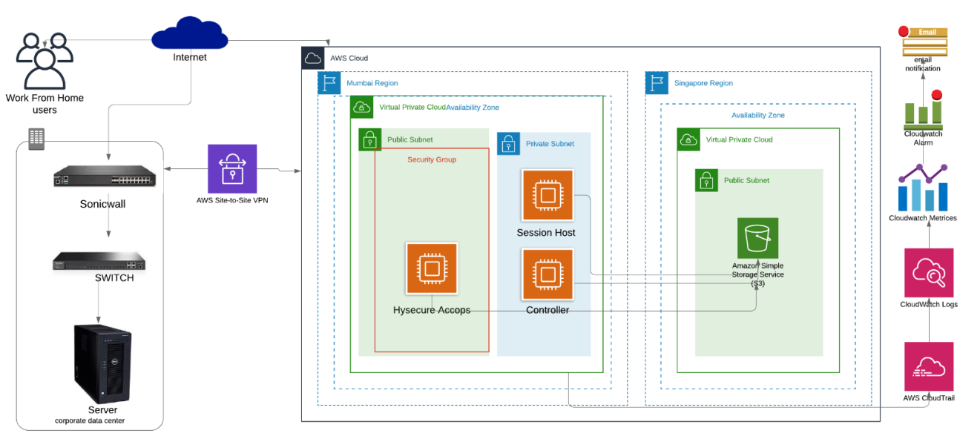This screenshot has height=439, width=980.
Task: Click the Work From Home users people icon
Action: click(x=45, y=61)
